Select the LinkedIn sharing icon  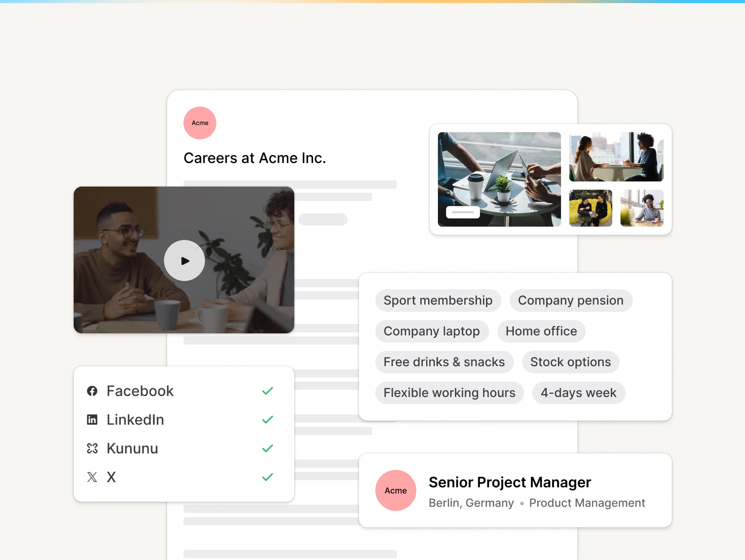click(92, 419)
